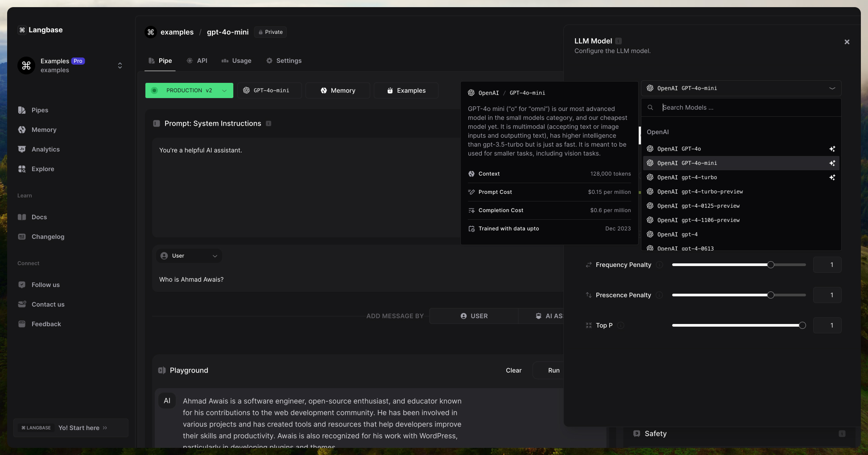Clear the Playground output
This screenshot has height=455, width=868.
point(513,370)
